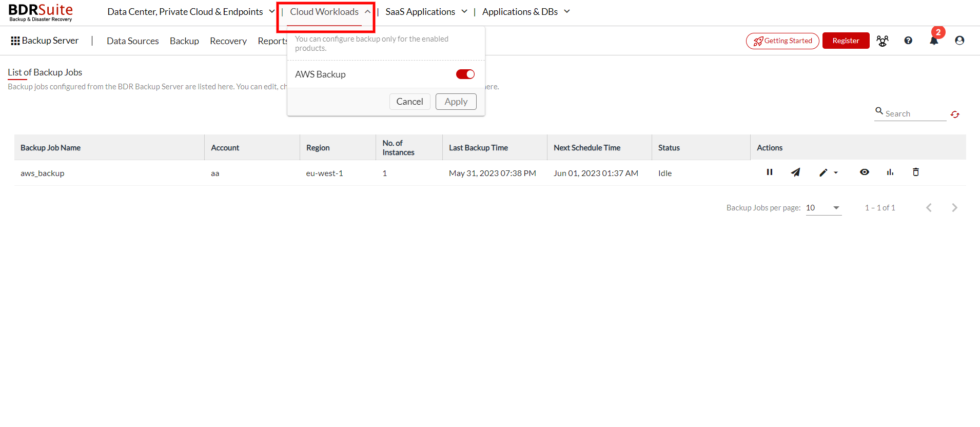Open the Recovery menu
The image size is (980, 427).
pyautogui.click(x=228, y=41)
